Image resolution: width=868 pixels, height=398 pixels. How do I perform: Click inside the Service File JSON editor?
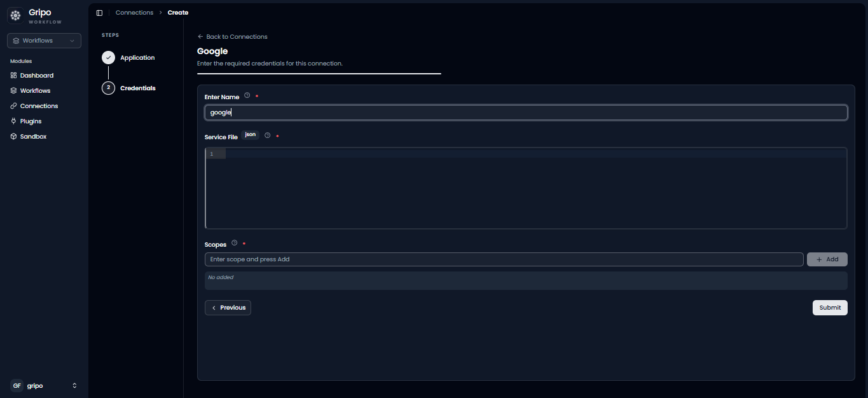pos(526,188)
